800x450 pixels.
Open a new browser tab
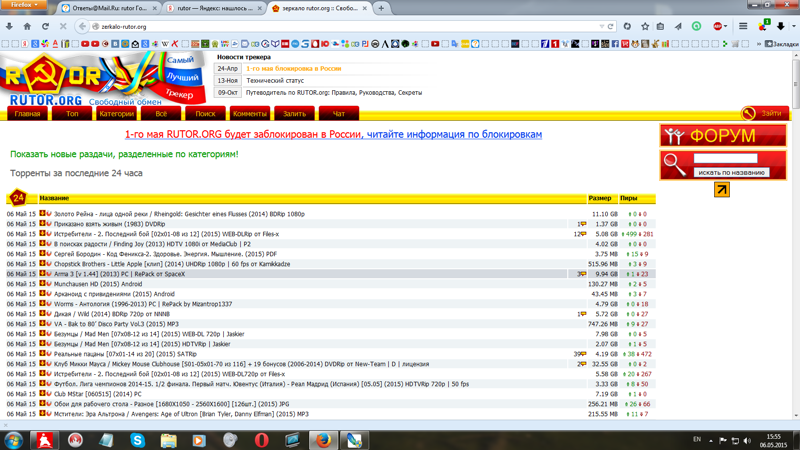point(381,8)
